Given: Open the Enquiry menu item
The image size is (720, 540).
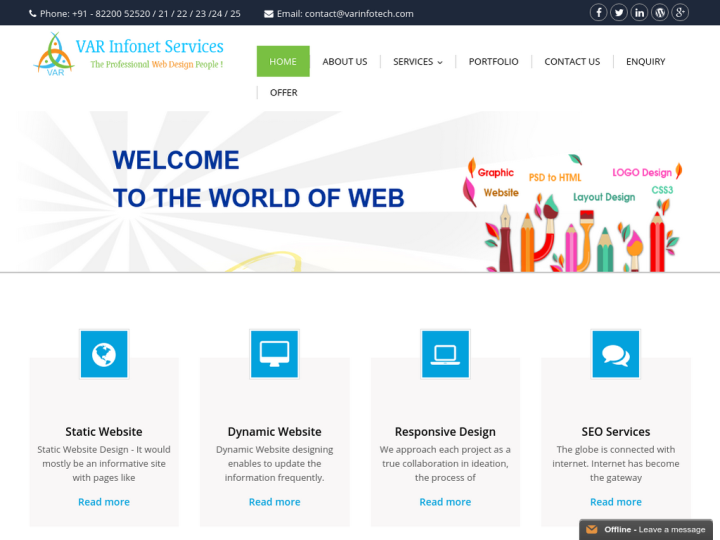Looking at the screenshot, I should pos(646,62).
